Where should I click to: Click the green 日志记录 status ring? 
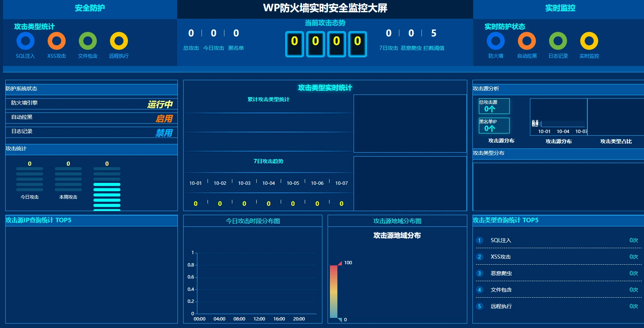558,41
